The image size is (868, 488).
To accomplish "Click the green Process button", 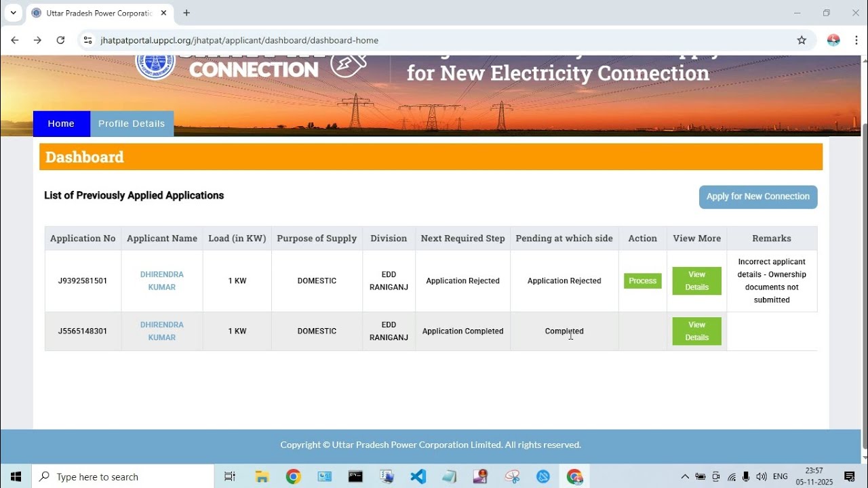I will (642, 281).
